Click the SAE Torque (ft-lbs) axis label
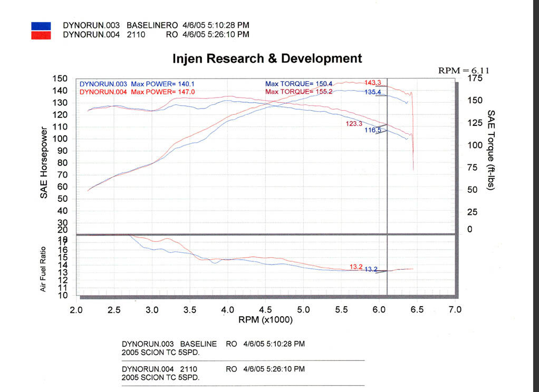 [x=491, y=150]
